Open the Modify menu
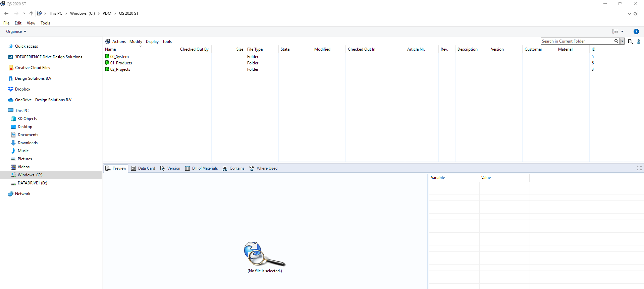This screenshot has height=289, width=644. click(136, 42)
